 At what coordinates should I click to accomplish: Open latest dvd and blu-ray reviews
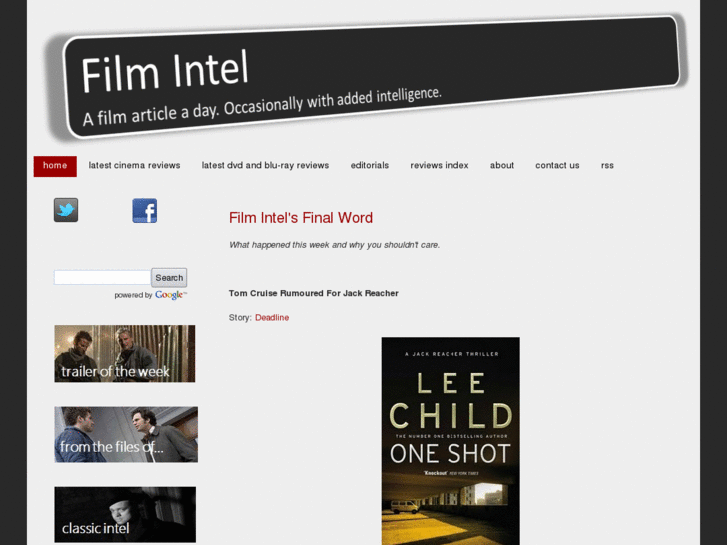(x=265, y=166)
